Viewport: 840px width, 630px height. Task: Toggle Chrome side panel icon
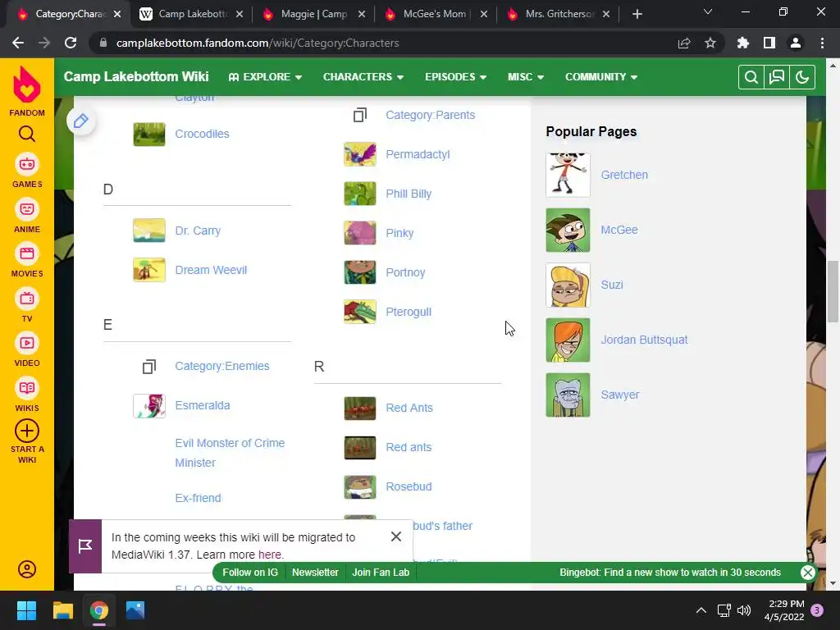click(x=769, y=43)
